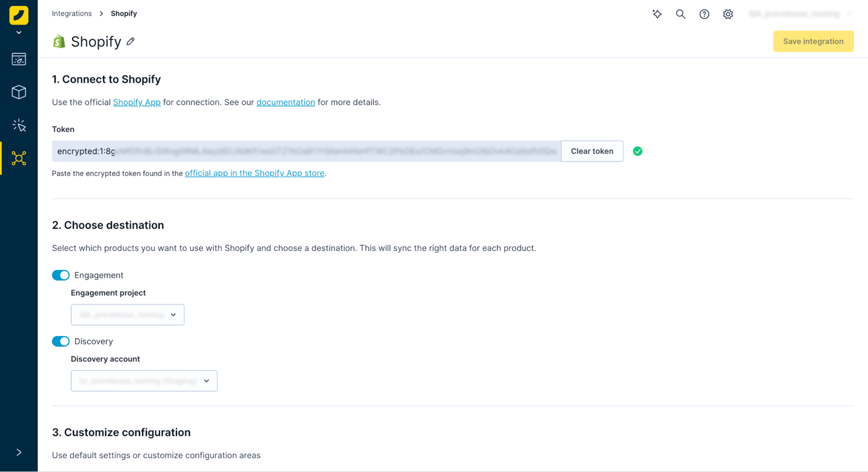The width and height of the screenshot is (868, 472).
Task: Open the Shopify App link
Action: [x=137, y=102]
